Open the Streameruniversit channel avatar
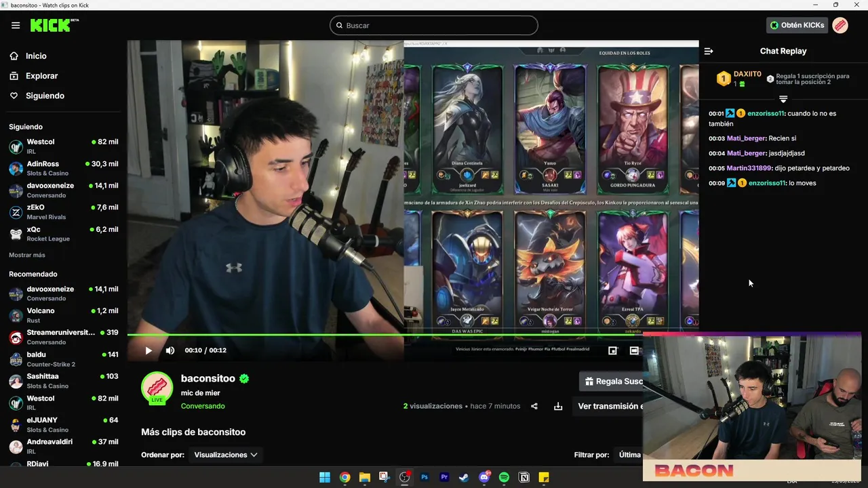This screenshot has width=868, height=488. pos(16,338)
